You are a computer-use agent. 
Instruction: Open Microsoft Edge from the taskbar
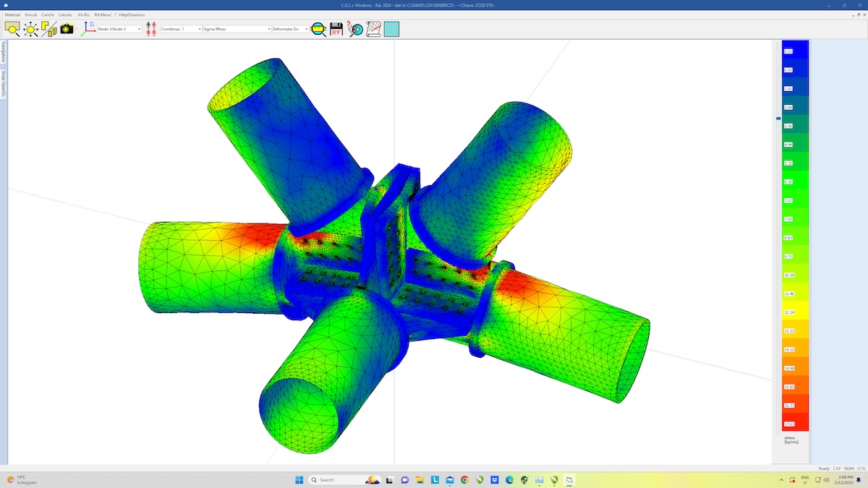[x=509, y=479]
